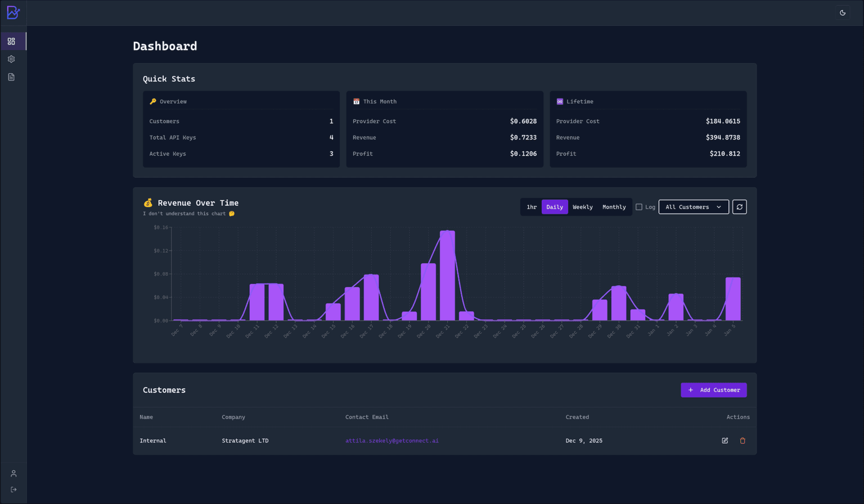Click the Customers section heading
Screen dimensions: 864x504
[164, 390]
